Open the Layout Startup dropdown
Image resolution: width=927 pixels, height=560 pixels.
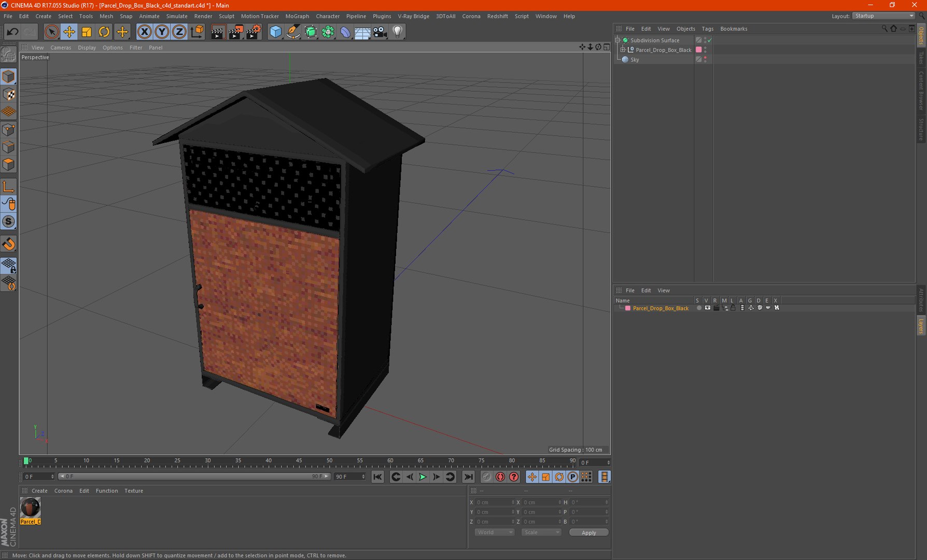point(884,16)
